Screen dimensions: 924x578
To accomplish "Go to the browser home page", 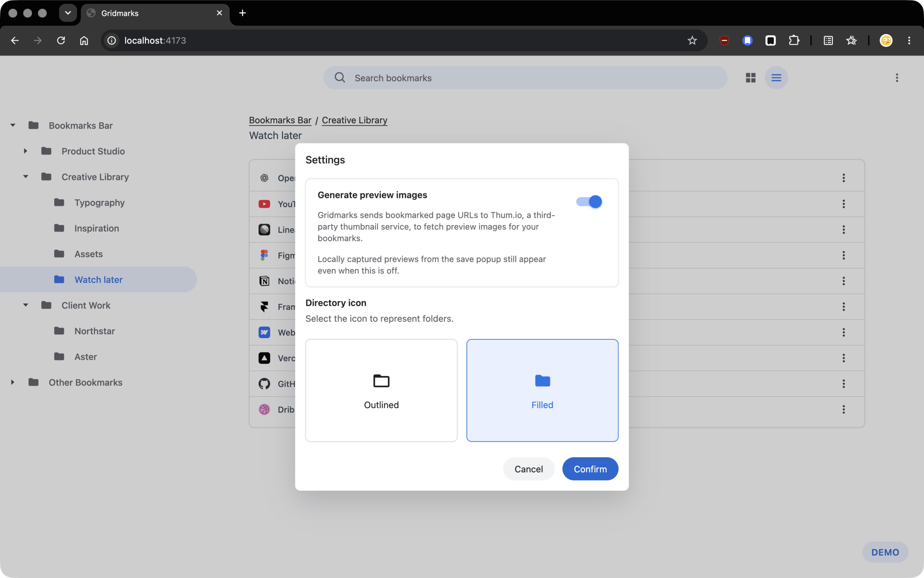I will [x=84, y=40].
